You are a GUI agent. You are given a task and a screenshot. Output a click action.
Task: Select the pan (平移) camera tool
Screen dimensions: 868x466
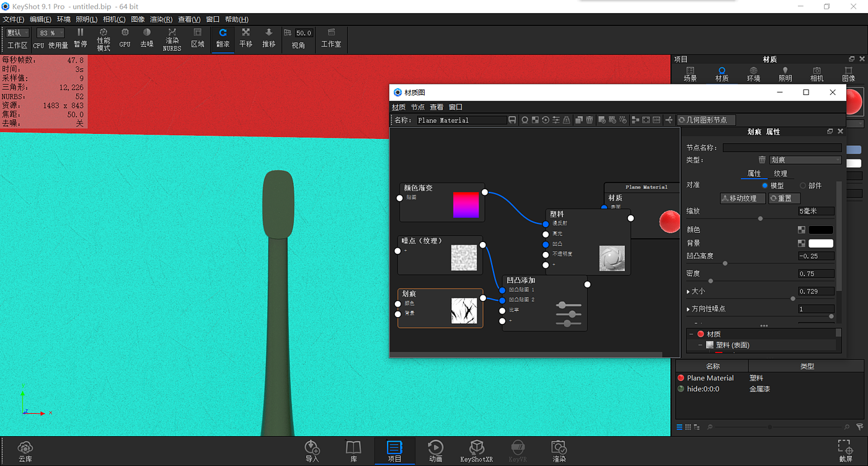tap(246, 38)
